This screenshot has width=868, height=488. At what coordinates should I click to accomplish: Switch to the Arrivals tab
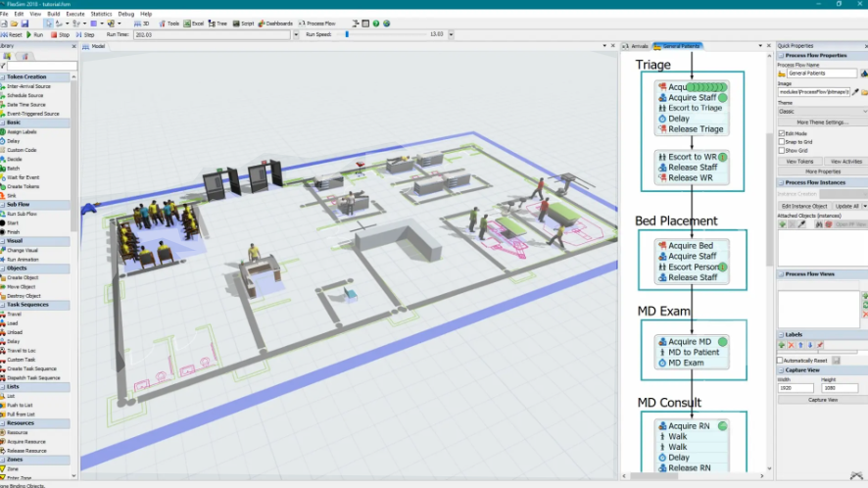[637, 46]
